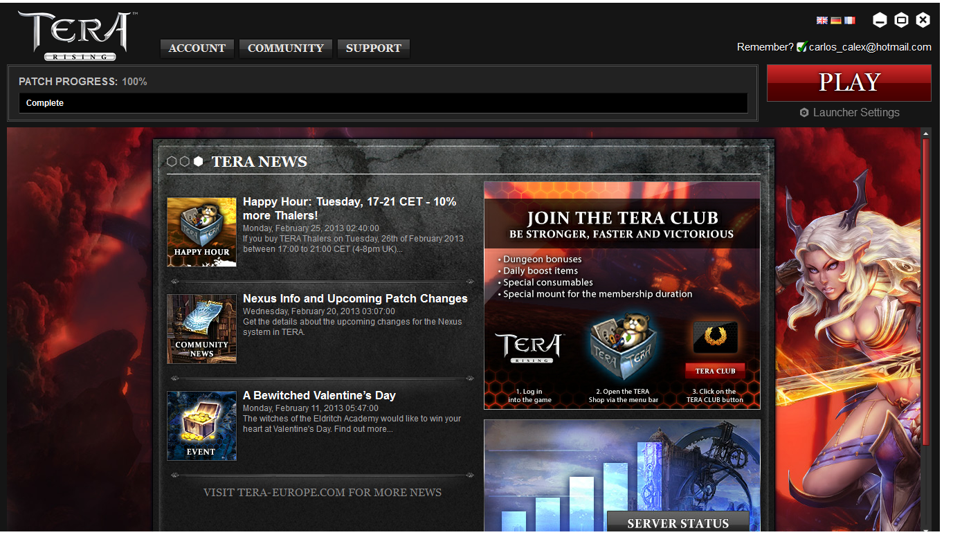Image resolution: width=980 pixels, height=555 pixels.
Task: Open the Support menu
Action: 374,48
